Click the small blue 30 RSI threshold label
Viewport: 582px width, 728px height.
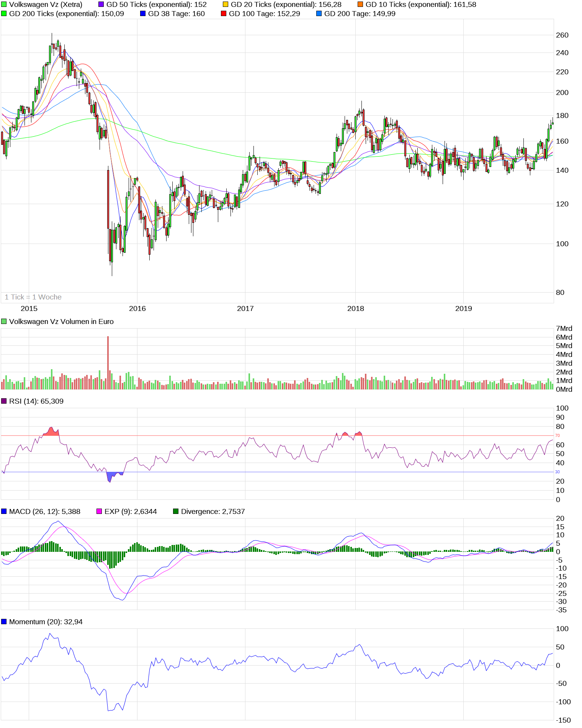point(557,472)
